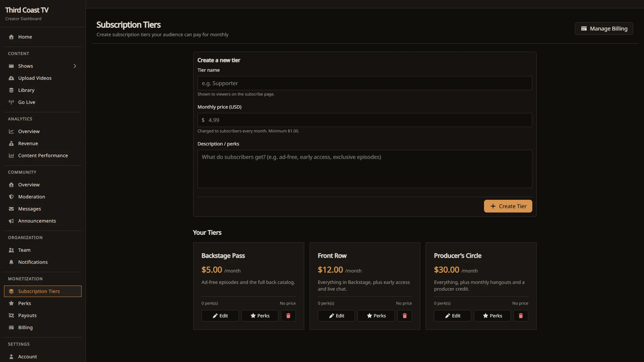
Task: Click the Account person icon
Action: [x=11, y=357]
